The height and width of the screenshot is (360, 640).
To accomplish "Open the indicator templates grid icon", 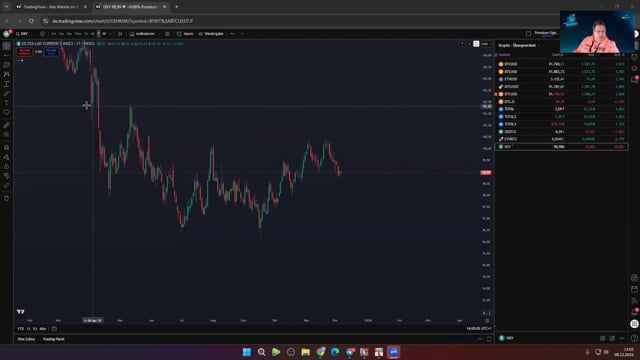I will [x=167, y=34].
